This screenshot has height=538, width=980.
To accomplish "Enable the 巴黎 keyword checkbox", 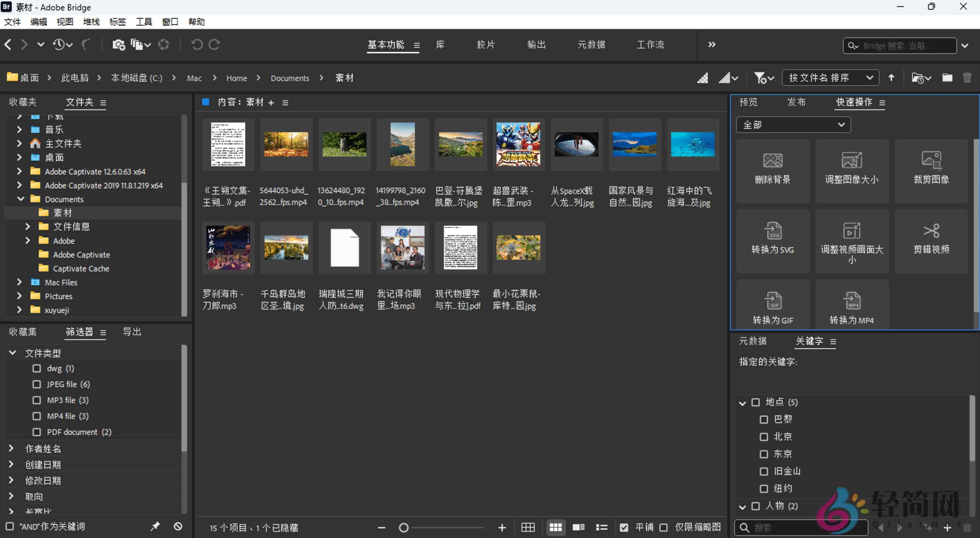I will (764, 419).
